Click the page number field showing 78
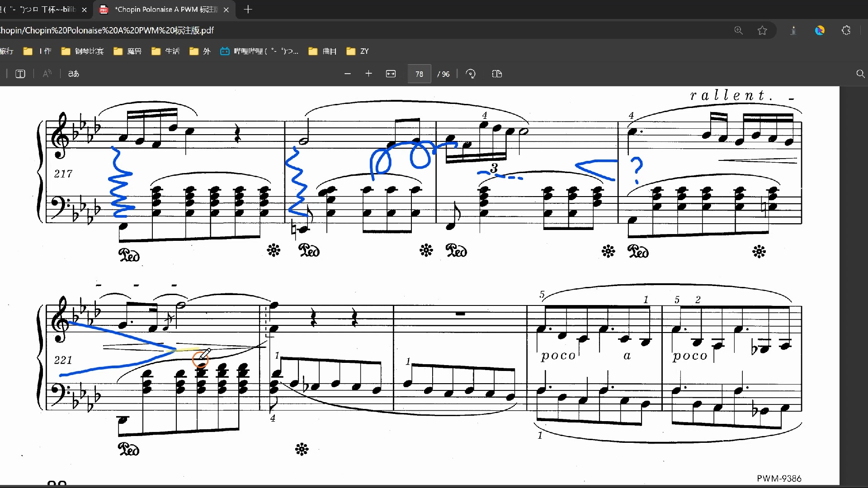Image resolution: width=868 pixels, height=488 pixels. [x=419, y=74]
